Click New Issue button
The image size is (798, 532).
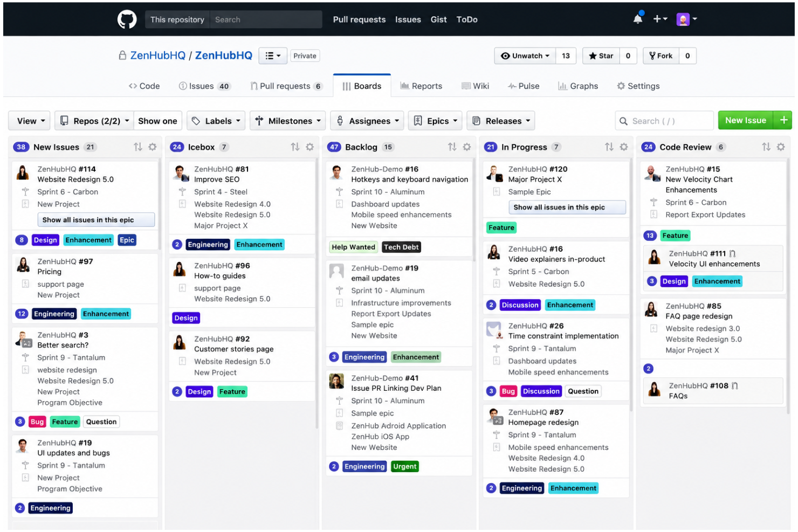[745, 120]
